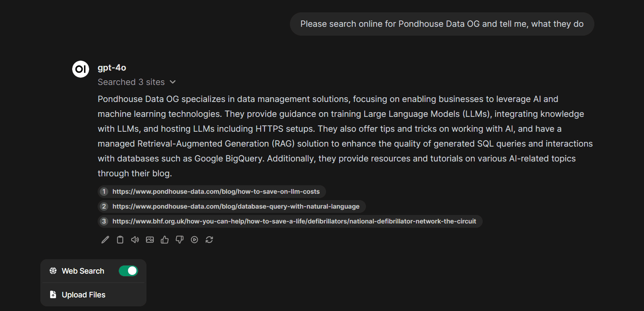
Task: Copy the response with the clipboard icon
Action: point(120,240)
